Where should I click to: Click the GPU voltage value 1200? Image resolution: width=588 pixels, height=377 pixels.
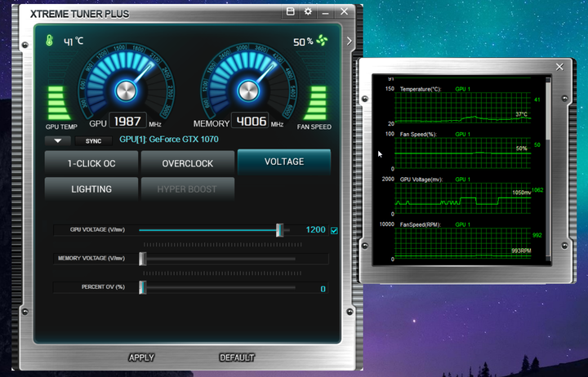(316, 230)
